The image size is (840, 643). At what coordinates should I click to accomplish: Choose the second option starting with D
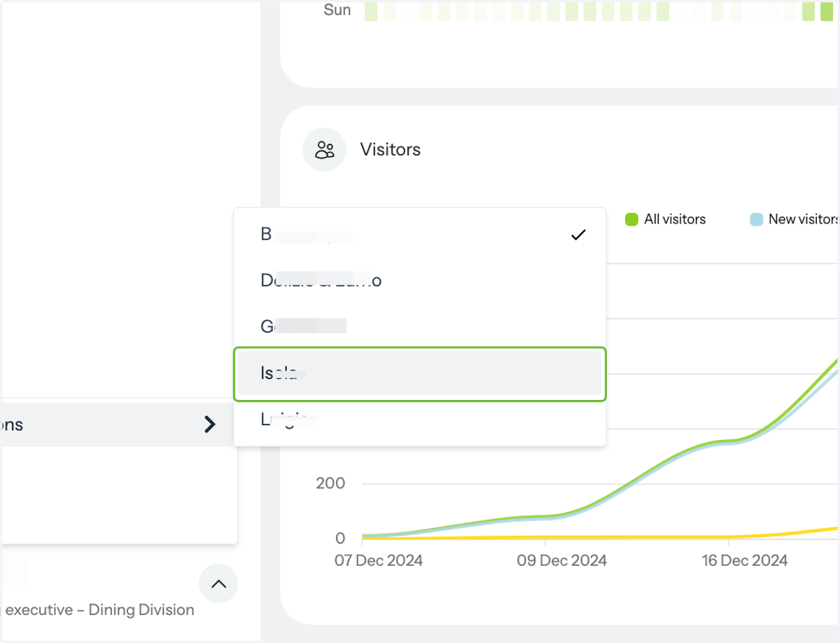click(419, 281)
